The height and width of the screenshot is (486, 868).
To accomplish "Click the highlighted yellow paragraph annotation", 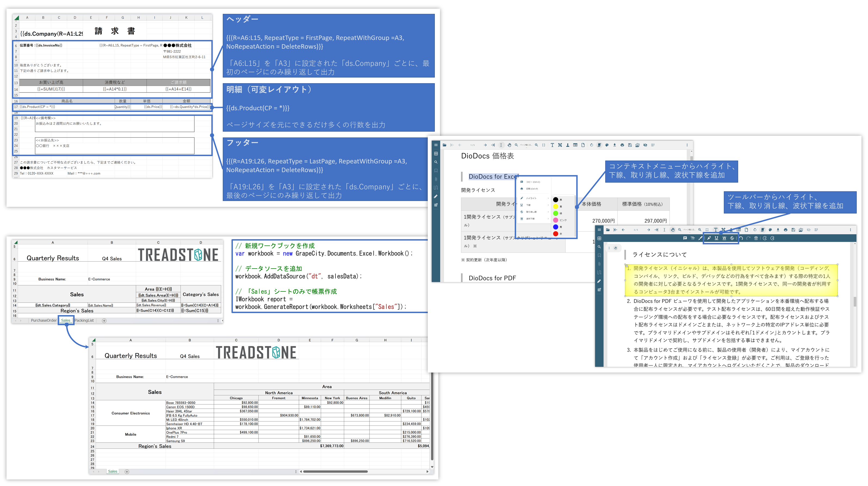I will coord(731,280).
